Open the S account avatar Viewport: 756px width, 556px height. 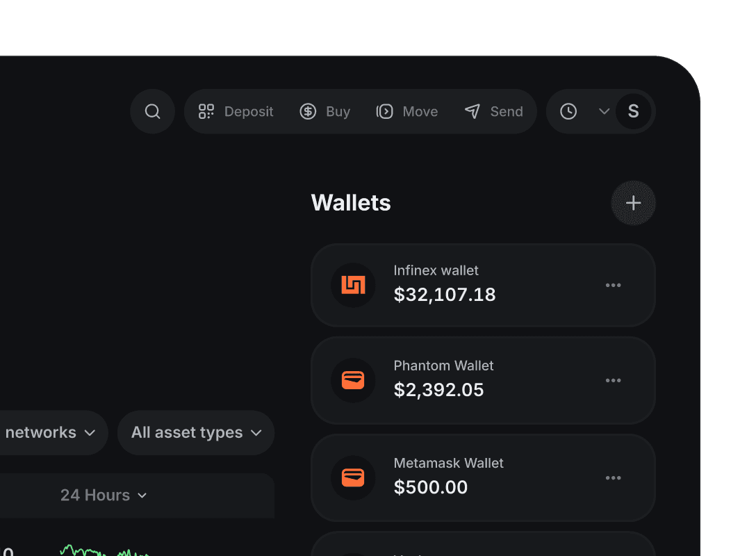[633, 111]
